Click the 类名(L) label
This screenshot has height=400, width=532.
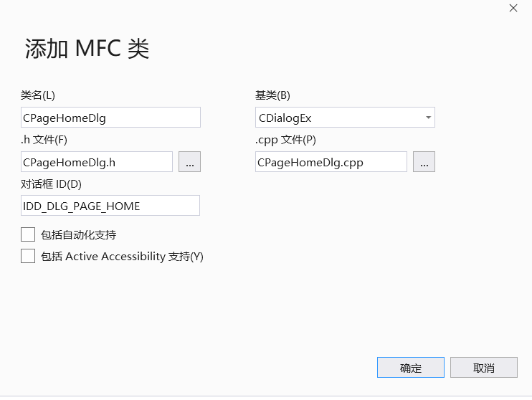pos(38,95)
